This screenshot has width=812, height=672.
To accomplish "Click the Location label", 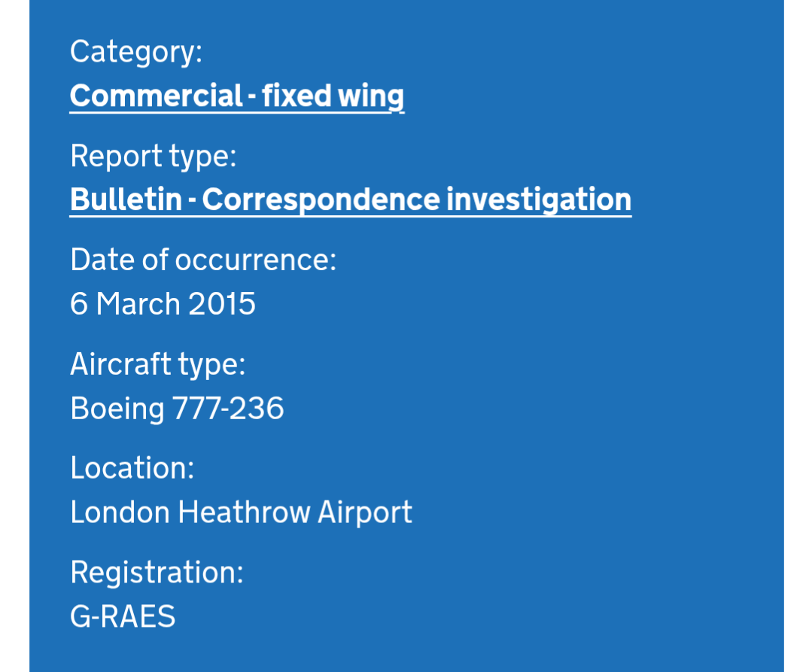I will click(x=132, y=468).
